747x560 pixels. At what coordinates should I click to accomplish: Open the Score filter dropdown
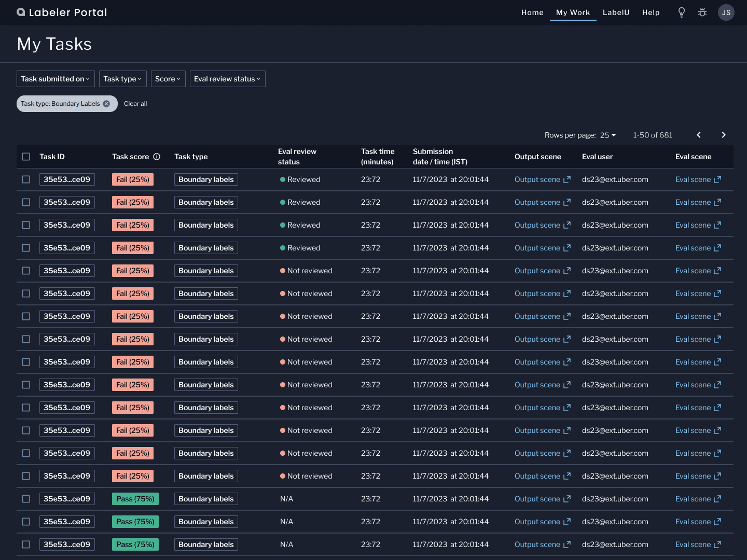coord(168,79)
